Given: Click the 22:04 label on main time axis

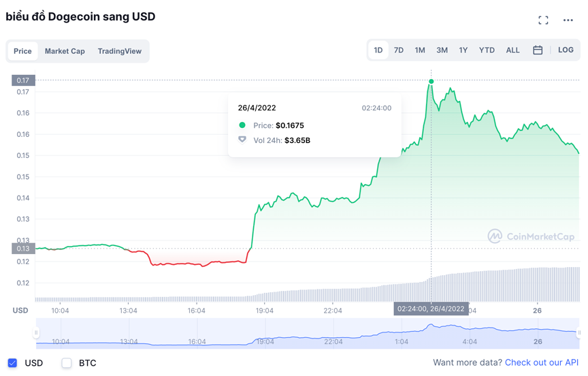Looking at the screenshot, I should [333, 311].
